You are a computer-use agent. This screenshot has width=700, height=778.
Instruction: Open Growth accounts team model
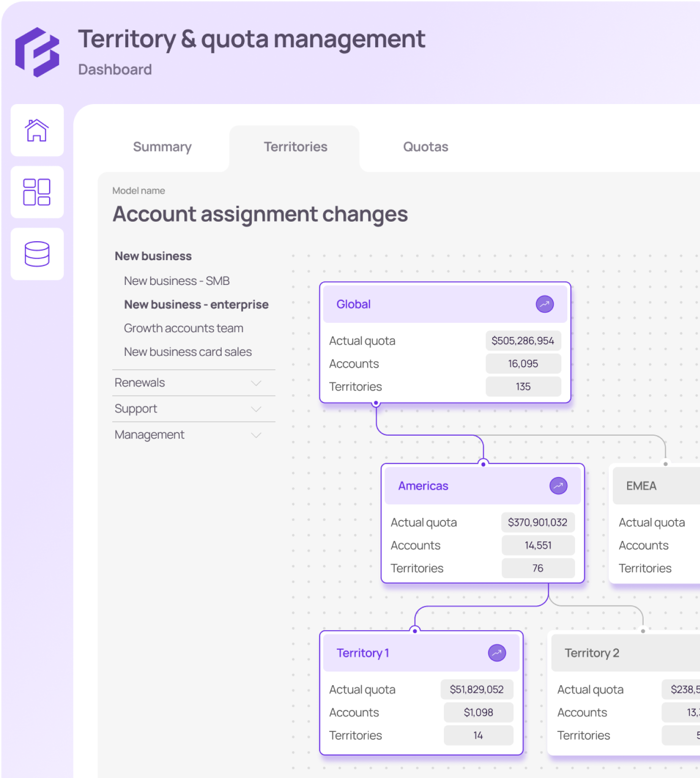[183, 328]
